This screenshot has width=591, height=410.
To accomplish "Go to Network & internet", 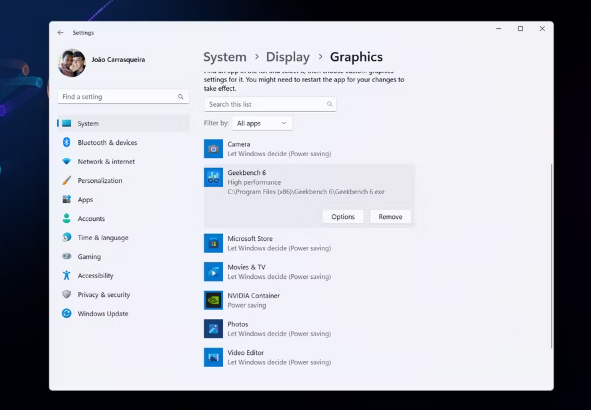I will (106, 161).
